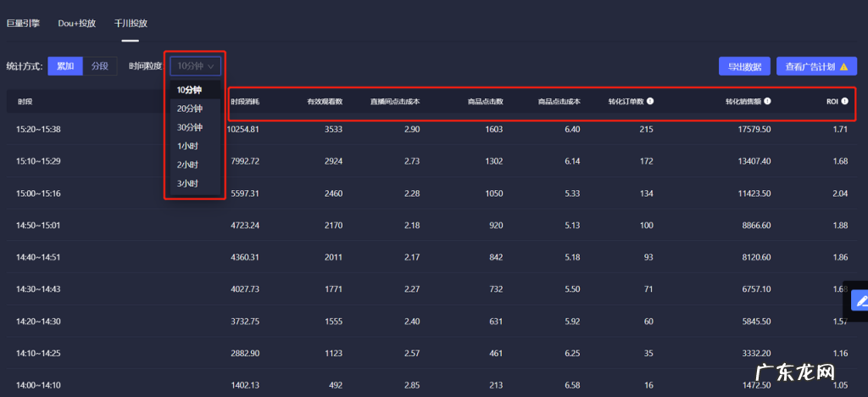The height and width of the screenshot is (397, 868).
Task: Switch statistics mode to 分段
Action: (x=100, y=66)
